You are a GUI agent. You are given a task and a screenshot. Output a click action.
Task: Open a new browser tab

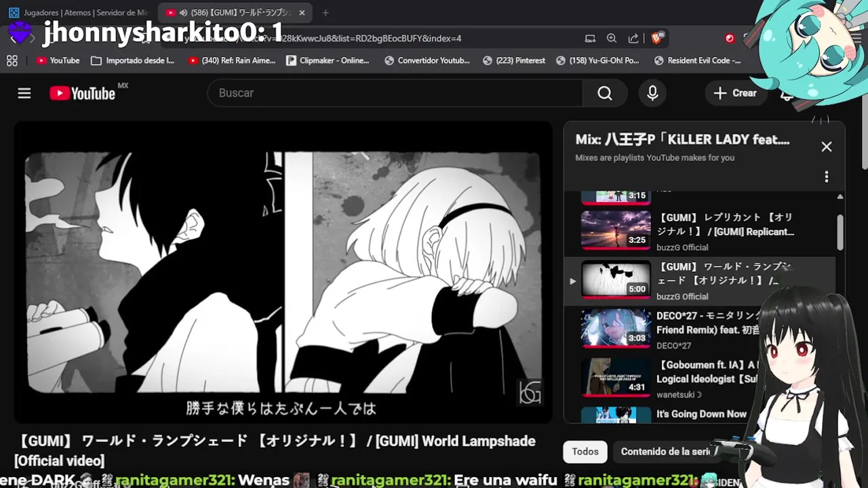click(x=325, y=12)
